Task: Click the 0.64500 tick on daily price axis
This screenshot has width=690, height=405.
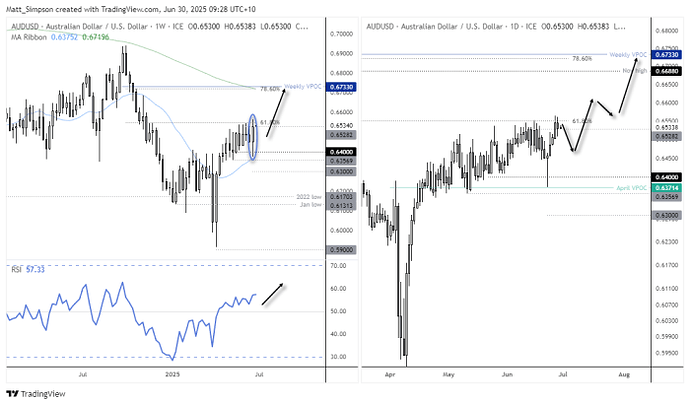Action: pos(667,158)
